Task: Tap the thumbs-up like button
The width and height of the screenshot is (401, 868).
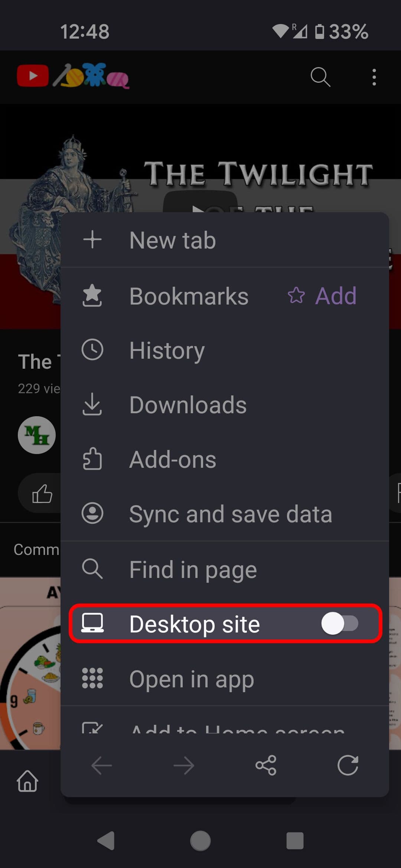Action: point(42,494)
